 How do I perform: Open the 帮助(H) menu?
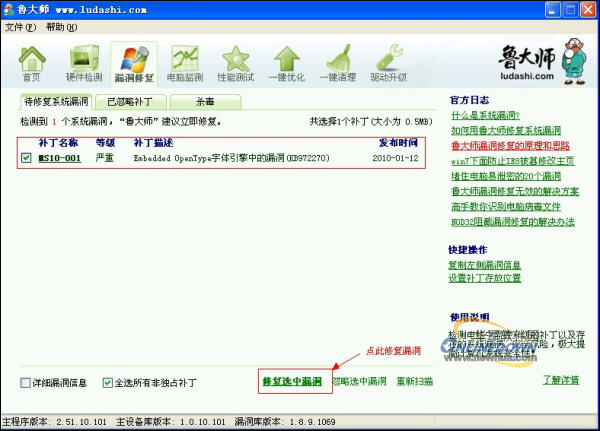[62, 27]
